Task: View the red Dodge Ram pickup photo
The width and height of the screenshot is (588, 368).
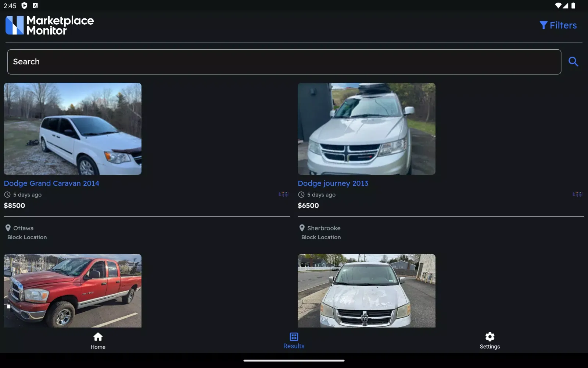Action: 72,291
